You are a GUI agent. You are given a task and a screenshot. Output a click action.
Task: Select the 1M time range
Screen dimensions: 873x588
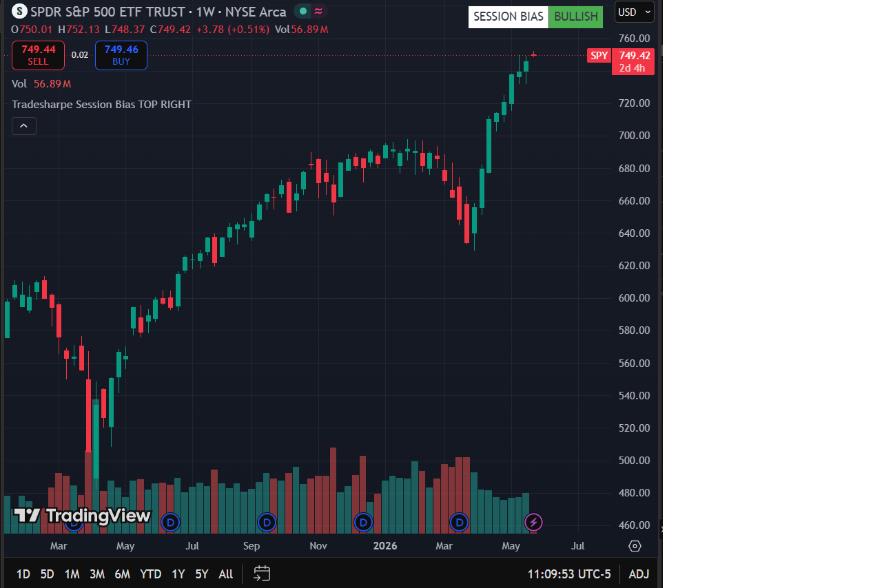click(x=72, y=574)
